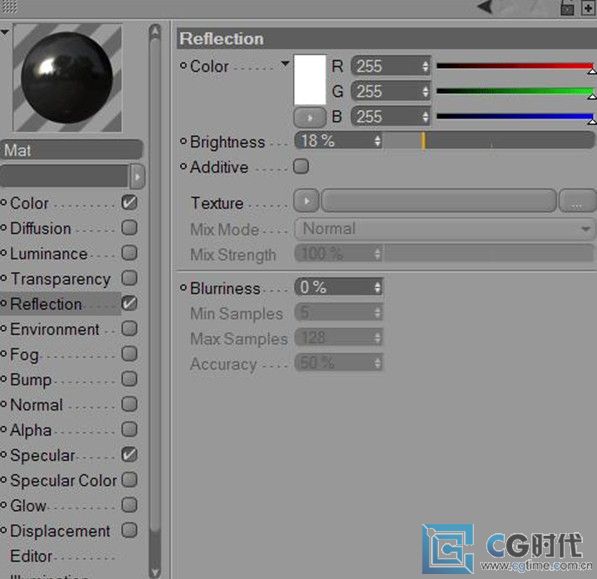Open the Bump channel page
Viewport: 597px width, 579px height.
(30, 380)
